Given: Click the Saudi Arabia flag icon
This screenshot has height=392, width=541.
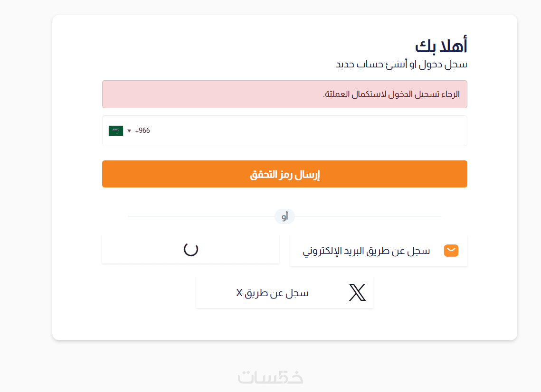Looking at the screenshot, I should click(x=116, y=131).
